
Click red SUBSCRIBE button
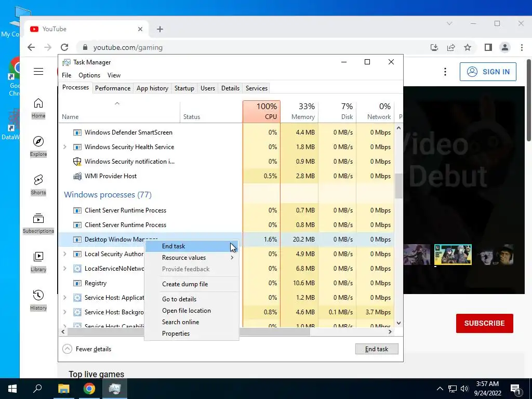485,323
